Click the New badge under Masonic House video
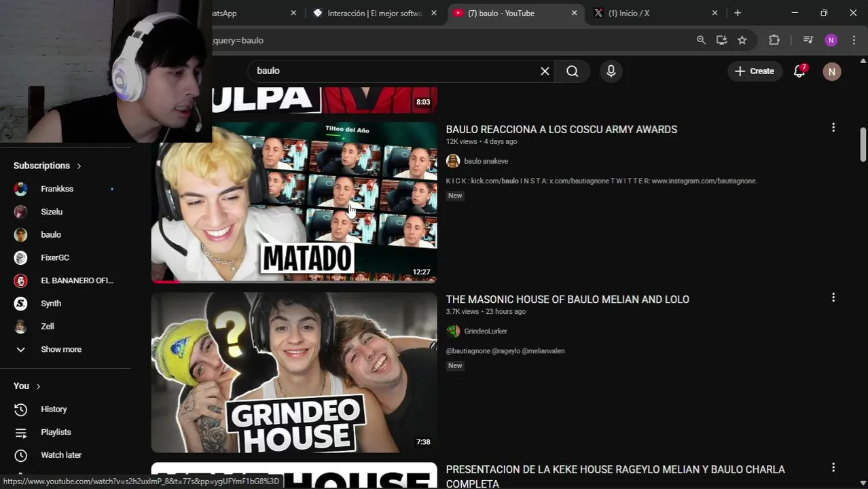The width and height of the screenshot is (868, 489). click(x=455, y=365)
